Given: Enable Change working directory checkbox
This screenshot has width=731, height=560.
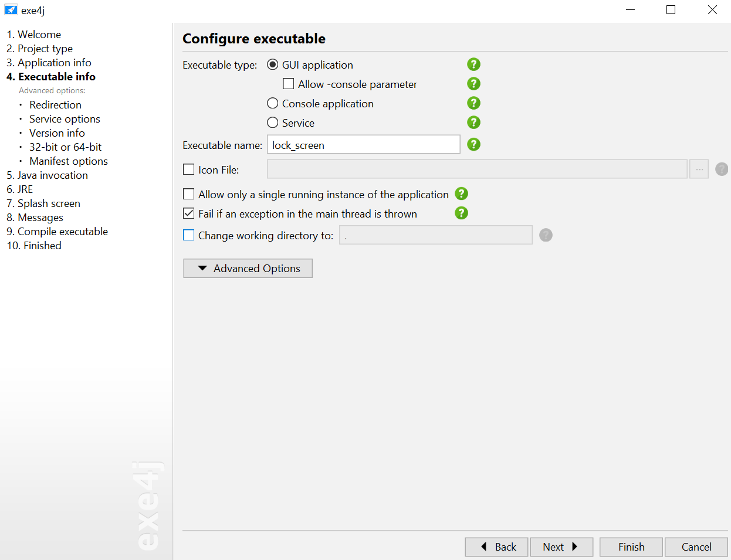Looking at the screenshot, I should pyautogui.click(x=189, y=235).
